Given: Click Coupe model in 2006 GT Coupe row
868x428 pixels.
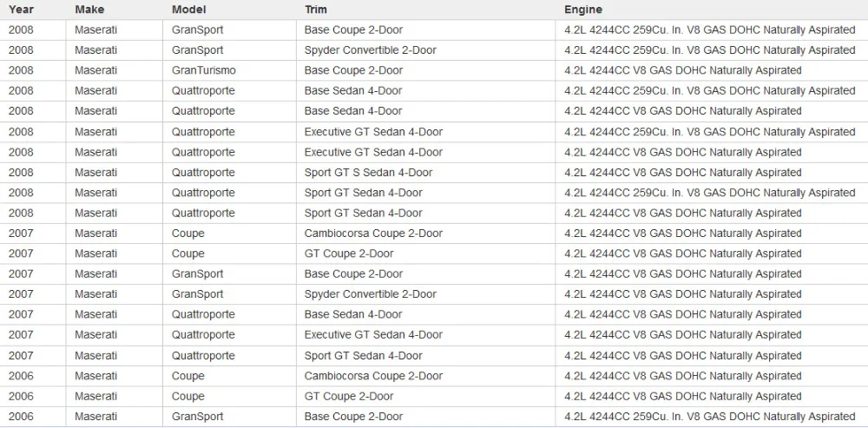Looking at the screenshot, I should coord(187,396).
